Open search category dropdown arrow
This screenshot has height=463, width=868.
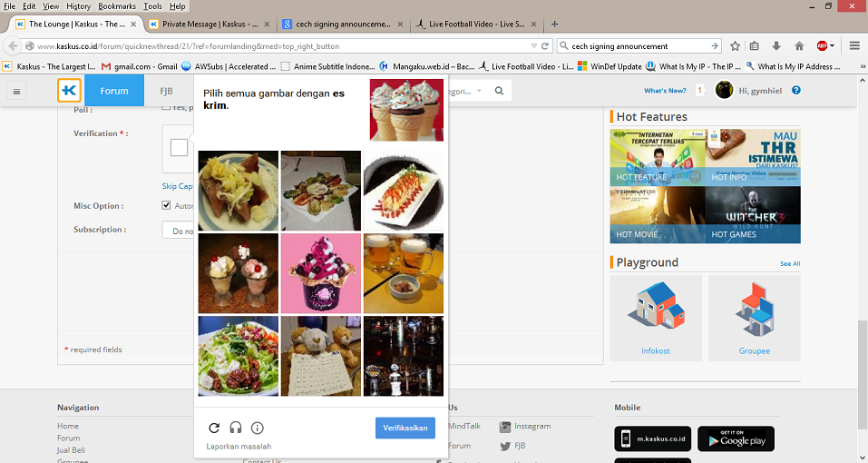click(480, 91)
